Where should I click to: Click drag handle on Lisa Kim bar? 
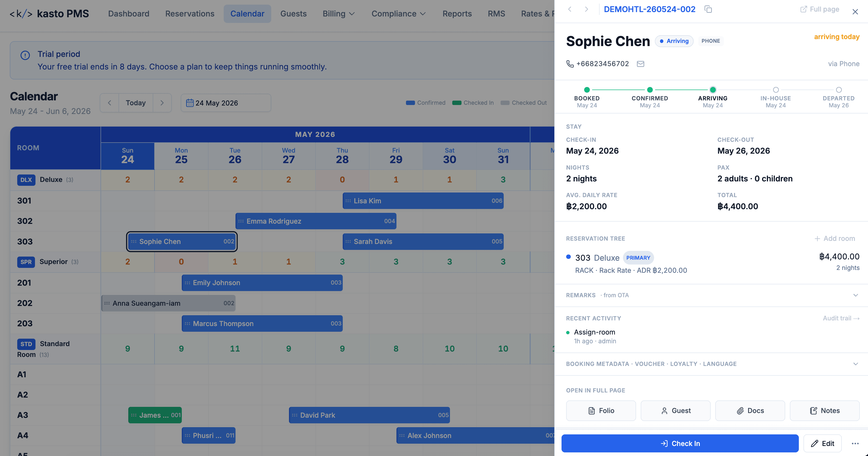point(348,201)
